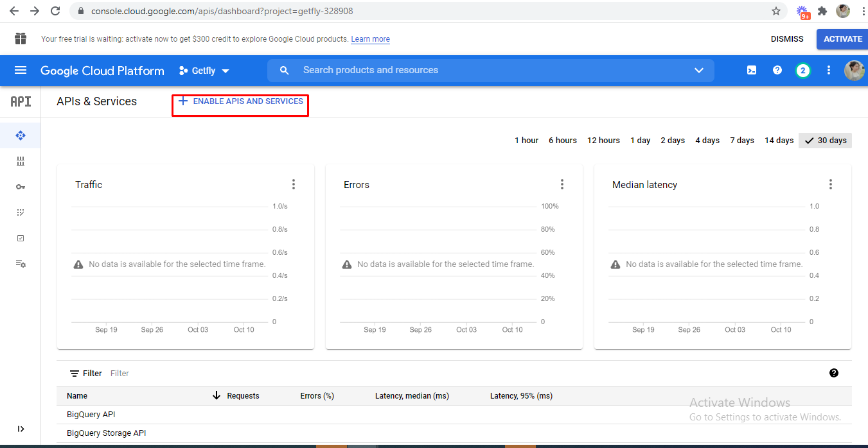Click Enable APIs and Services
Screen dimensions: 868x448
pos(241,101)
